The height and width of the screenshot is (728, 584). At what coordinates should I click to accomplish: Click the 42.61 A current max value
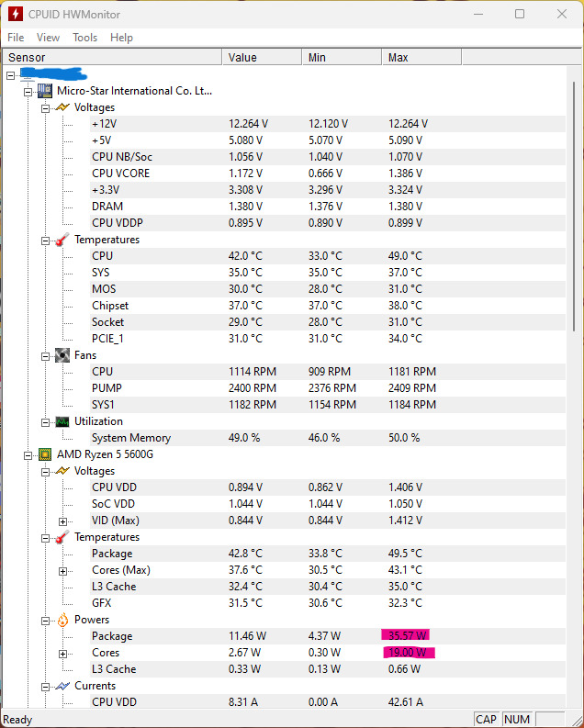[x=405, y=702]
